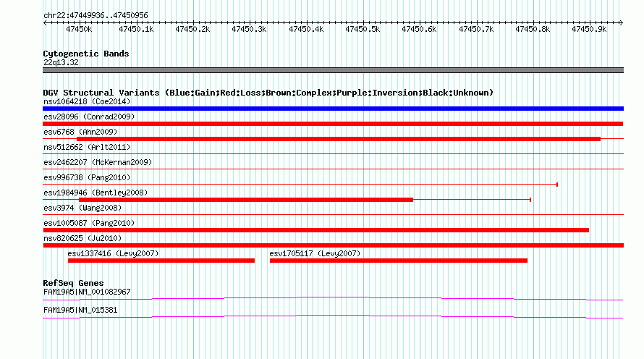Open the esv28096 (Conrad2009) variant label
The height and width of the screenshot is (359, 644).
(89, 117)
